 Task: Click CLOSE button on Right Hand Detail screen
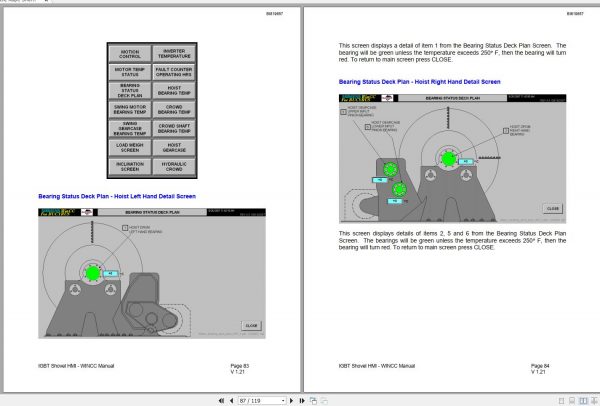click(x=553, y=209)
